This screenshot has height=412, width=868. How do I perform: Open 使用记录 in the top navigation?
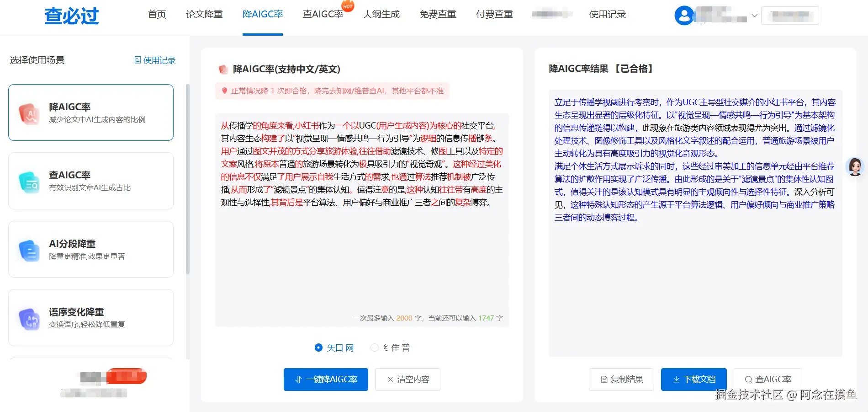coord(607,14)
